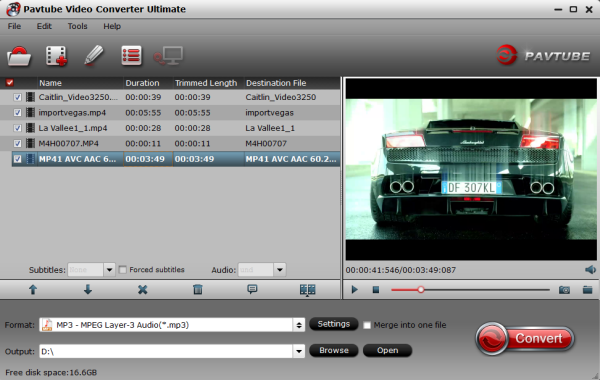The height and width of the screenshot is (380, 600).
Task: Click the trash can icon
Action: click(197, 290)
